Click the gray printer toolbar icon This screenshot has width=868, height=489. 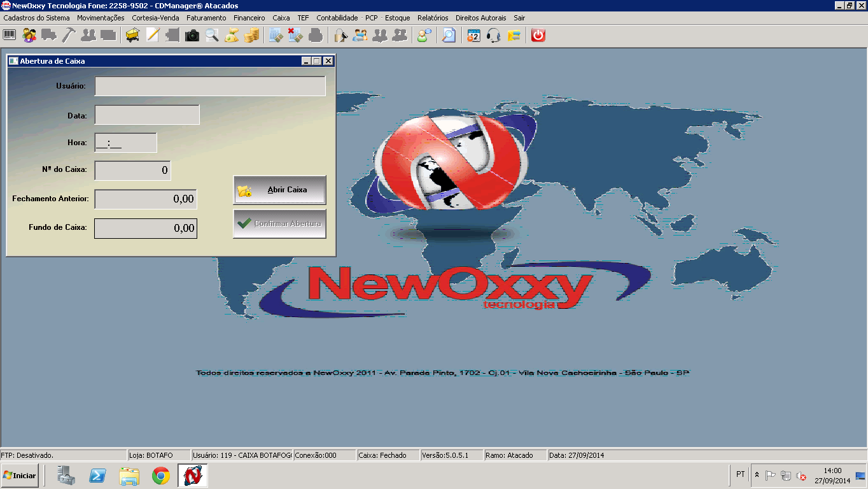pyautogui.click(x=315, y=36)
